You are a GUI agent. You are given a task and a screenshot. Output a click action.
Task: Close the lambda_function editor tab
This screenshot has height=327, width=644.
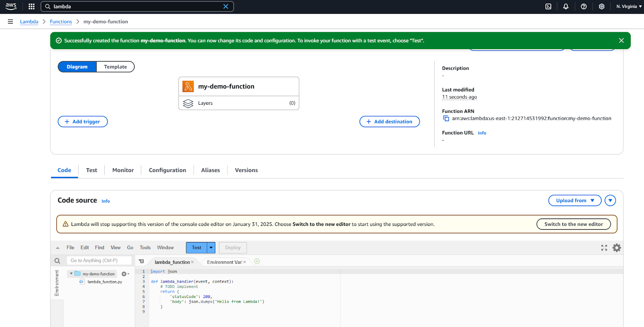tap(192, 262)
